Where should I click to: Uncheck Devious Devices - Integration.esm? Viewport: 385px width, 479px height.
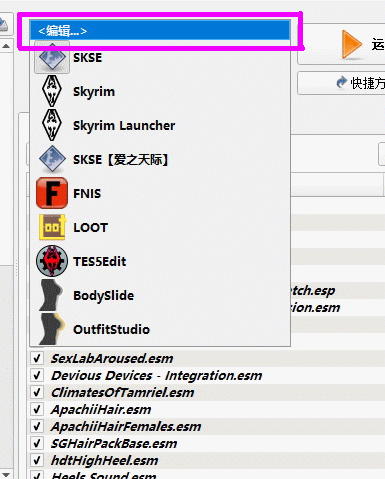pyautogui.click(x=37, y=375)
